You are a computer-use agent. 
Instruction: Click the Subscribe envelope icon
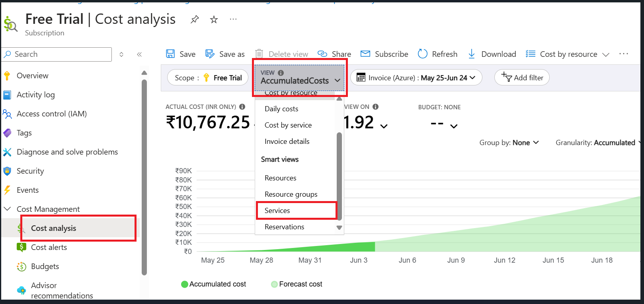tap(365, 54)
